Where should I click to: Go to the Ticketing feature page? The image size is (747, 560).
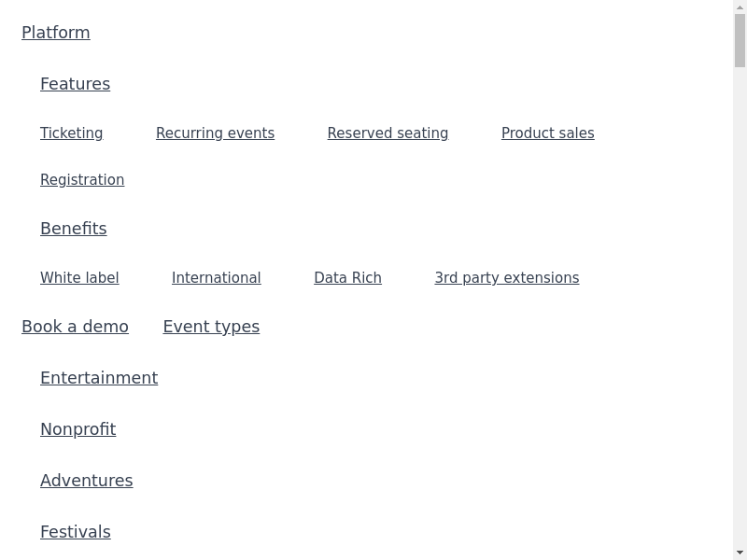tap(71, 133)
